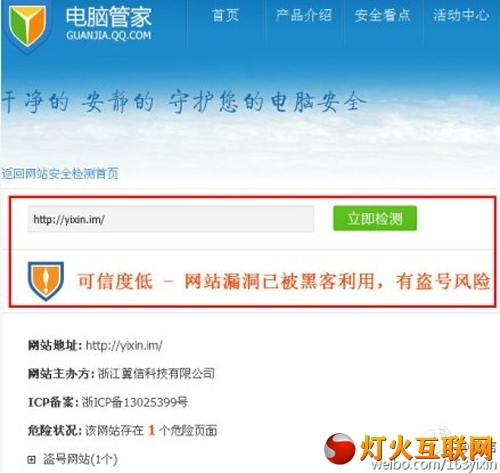The height and width of the screenshot is (473, 500).
Task: Click the orange warning shield icon
Action: pos(46,281)
